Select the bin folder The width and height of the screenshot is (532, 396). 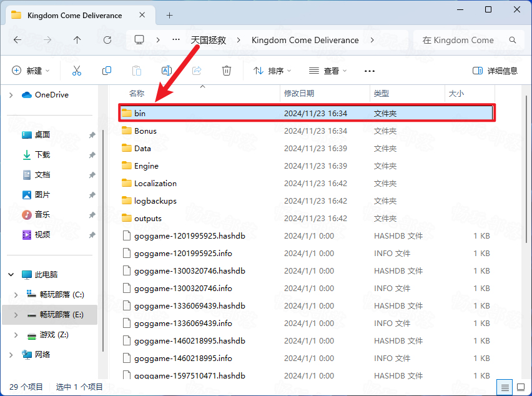point(307,113)
